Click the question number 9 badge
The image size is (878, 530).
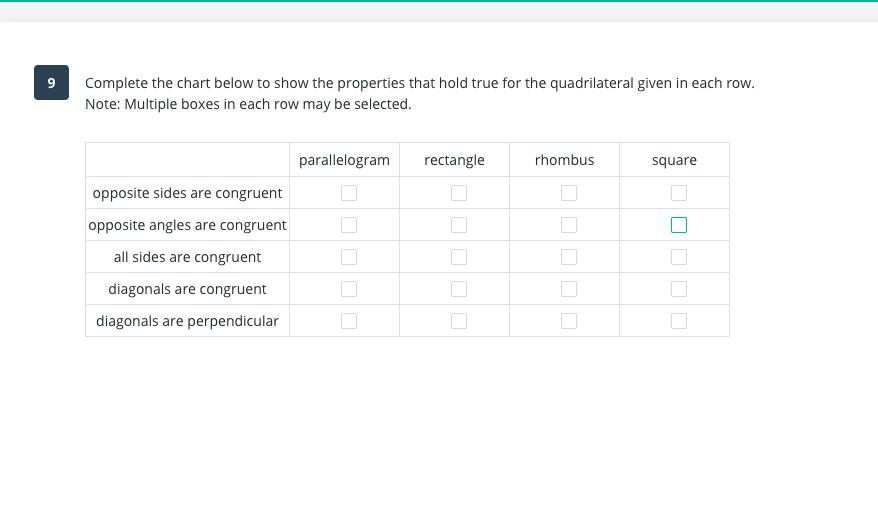[52, 83]
